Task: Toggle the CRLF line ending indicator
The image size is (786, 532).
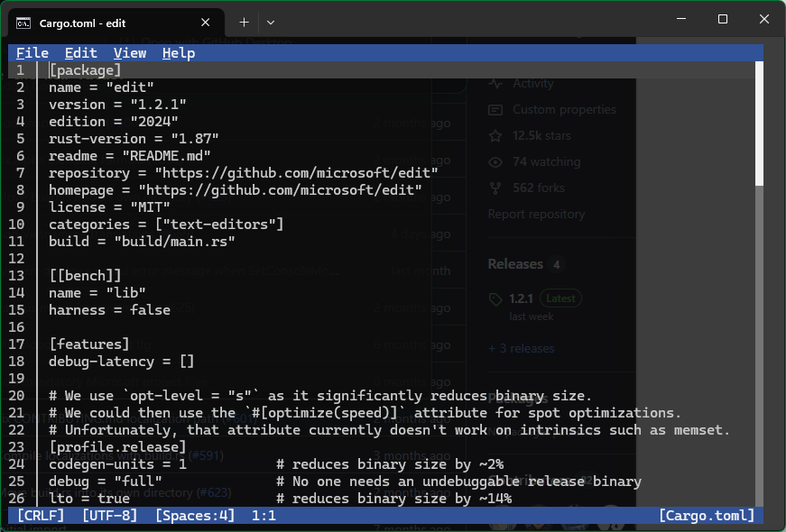Action: tap(41, 516)
